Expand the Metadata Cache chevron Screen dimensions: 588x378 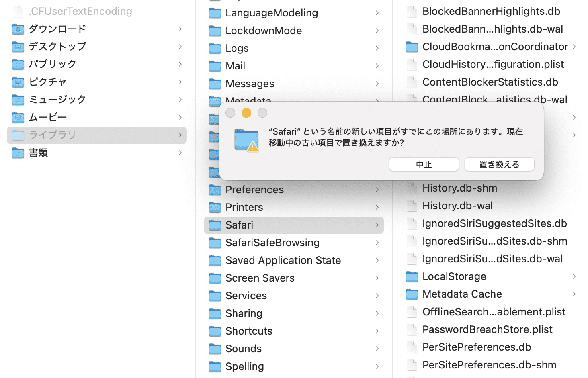(x=574, y=294)
